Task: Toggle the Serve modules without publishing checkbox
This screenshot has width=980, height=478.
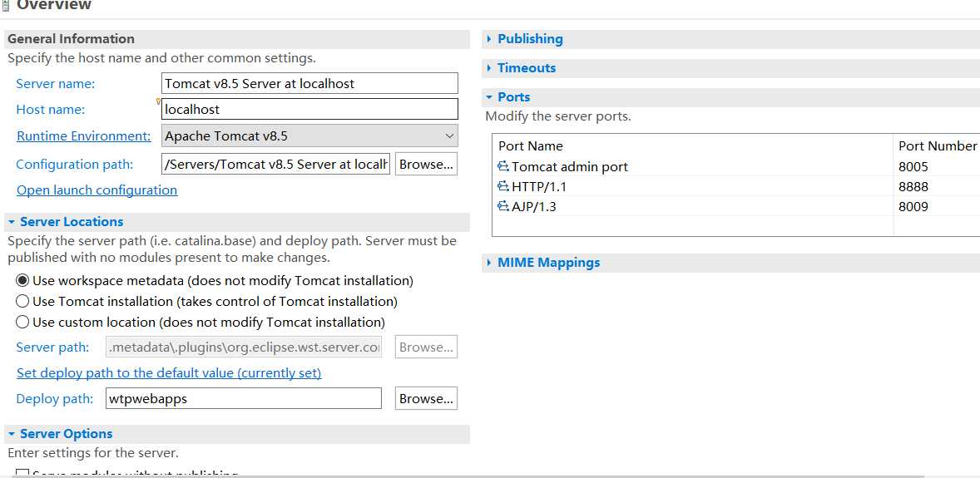Action: tap(22, 473)
